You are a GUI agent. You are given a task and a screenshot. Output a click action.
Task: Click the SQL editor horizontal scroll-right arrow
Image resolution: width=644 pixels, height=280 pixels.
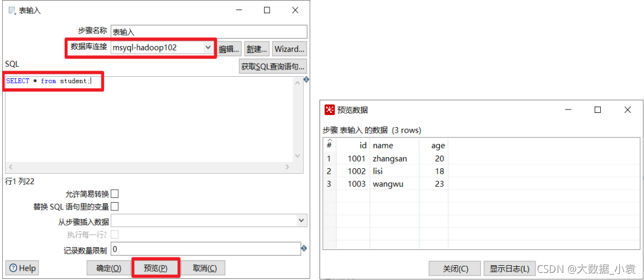[x=289, y=167]
